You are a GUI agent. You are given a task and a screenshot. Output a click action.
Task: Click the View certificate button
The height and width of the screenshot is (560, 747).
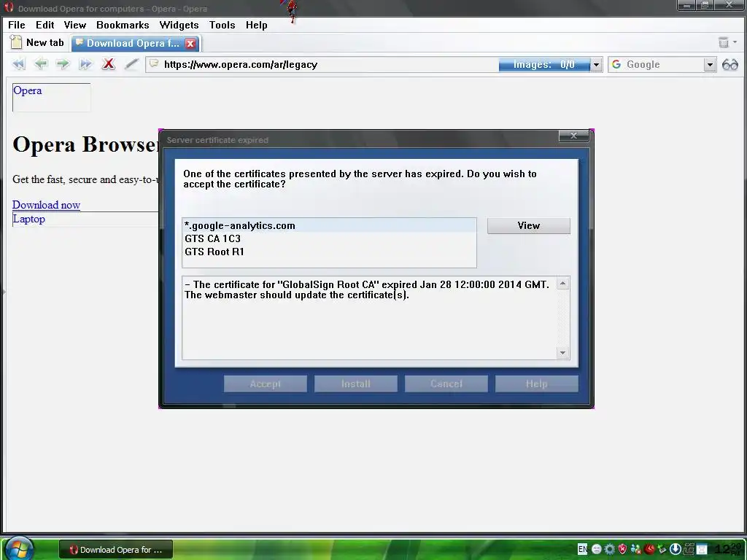[x=528, y=226]
